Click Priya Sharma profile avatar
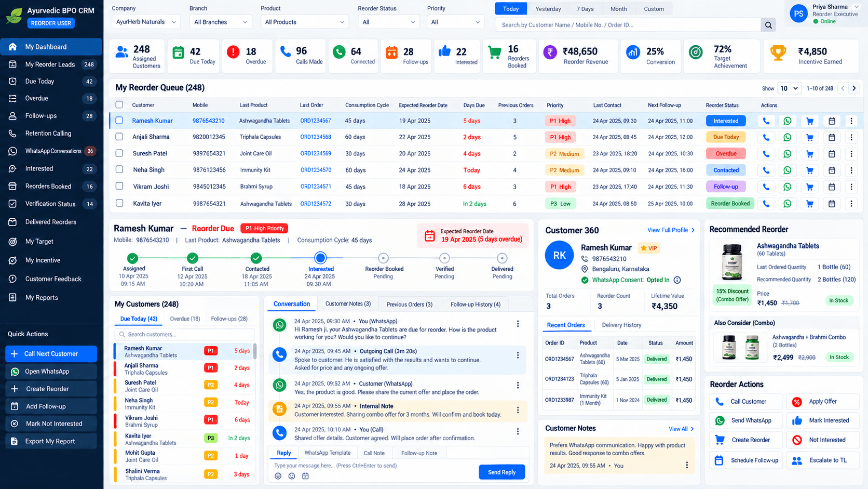 [x=798, y=14]
